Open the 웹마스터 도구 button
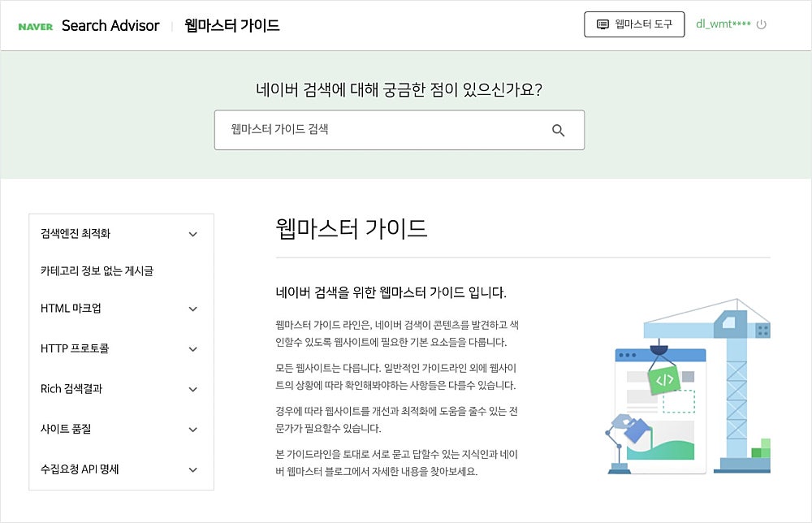 [x=634, y=24]
